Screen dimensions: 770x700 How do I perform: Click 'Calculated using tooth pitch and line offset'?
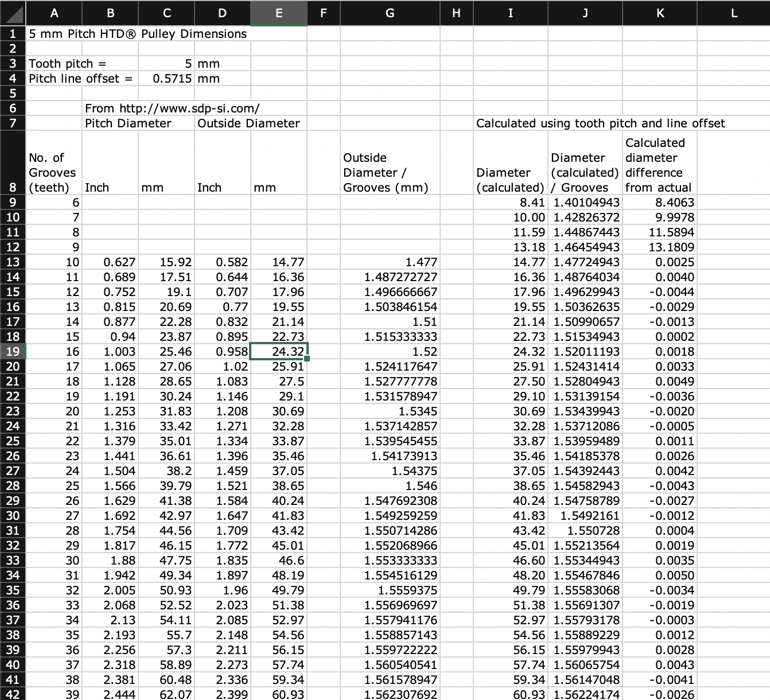600,123
